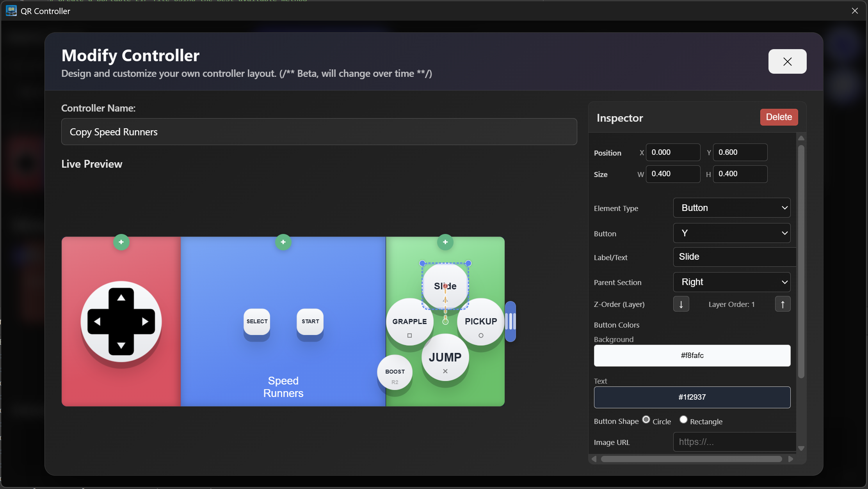Close the Modify Controller dialog with the X
This screenshot has width=868, height=489.
coord(787,62)
